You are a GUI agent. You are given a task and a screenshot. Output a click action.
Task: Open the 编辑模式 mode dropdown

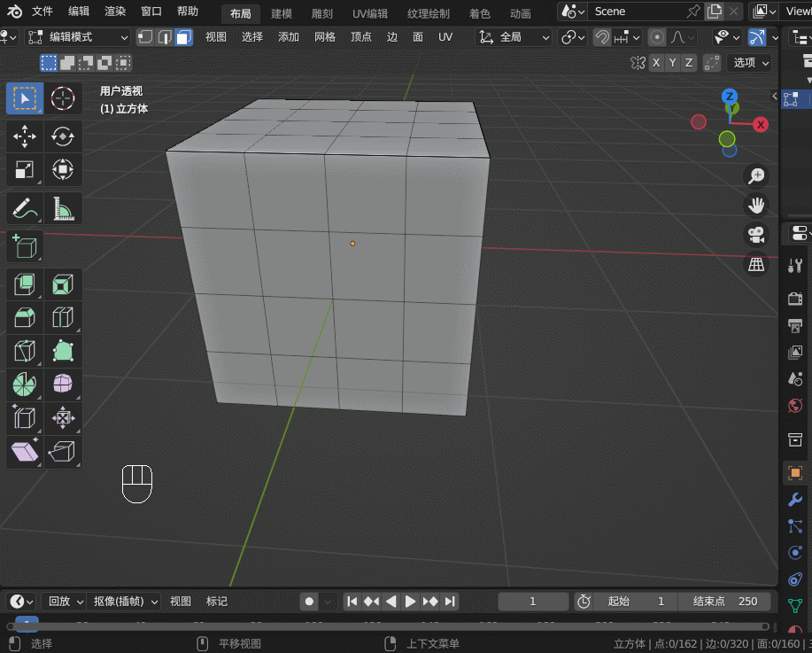78,37
